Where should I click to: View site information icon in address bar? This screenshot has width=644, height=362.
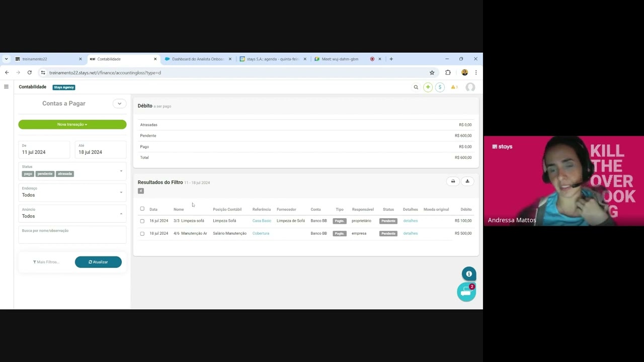tap(43, 72)
